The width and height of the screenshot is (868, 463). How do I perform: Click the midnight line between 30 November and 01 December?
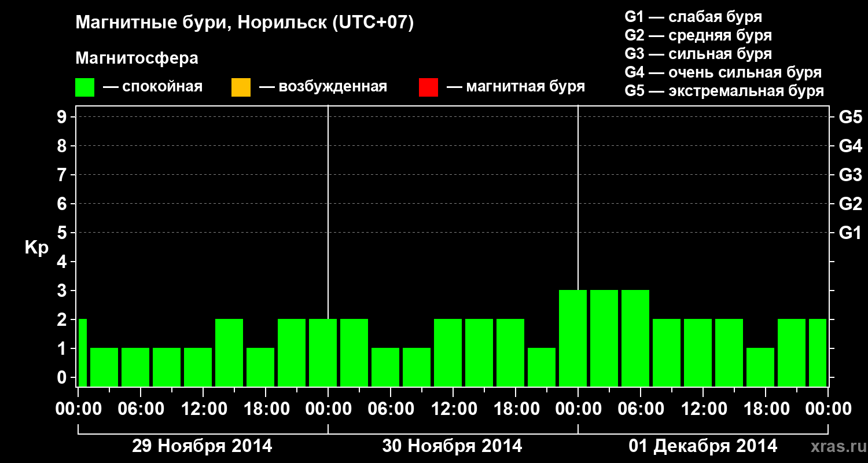[x=578, y=197]
